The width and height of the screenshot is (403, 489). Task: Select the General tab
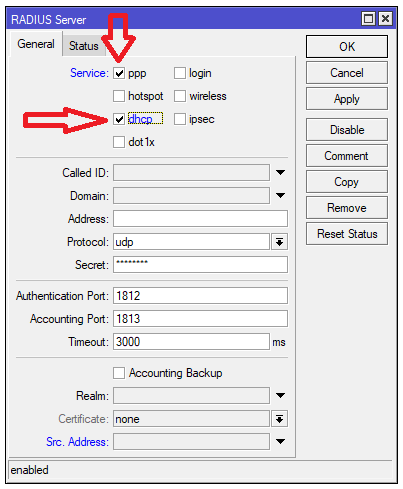click(x=36, y=44)
